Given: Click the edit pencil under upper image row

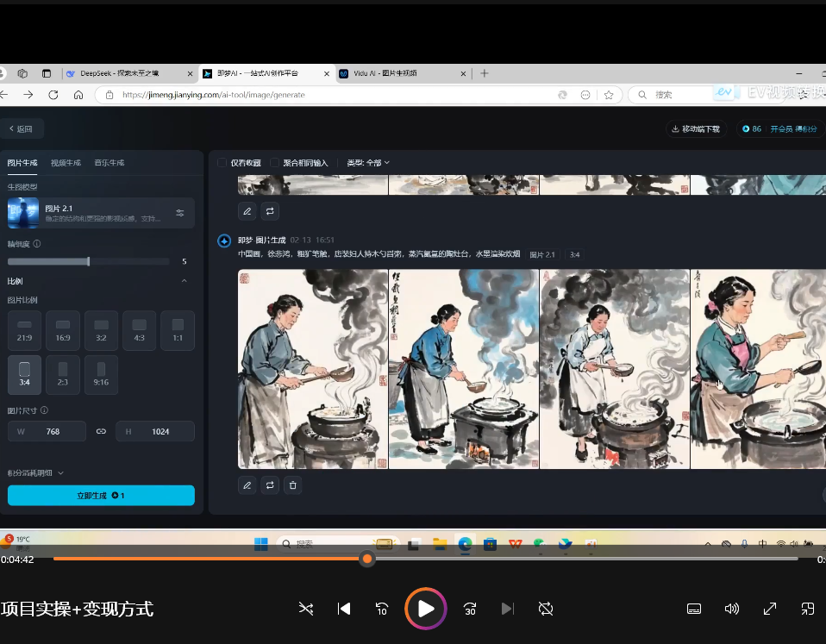Looking at the screenshot, I should (247, 211).
